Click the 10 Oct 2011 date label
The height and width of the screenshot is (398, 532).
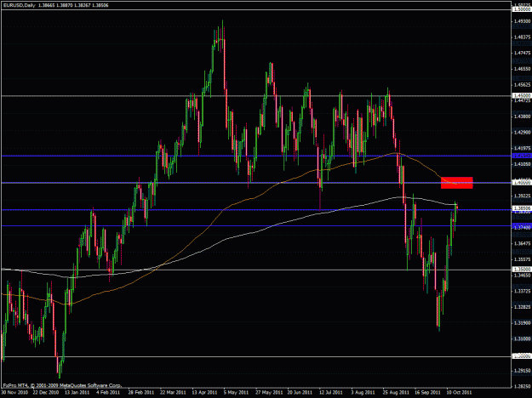tap(459, 392)
